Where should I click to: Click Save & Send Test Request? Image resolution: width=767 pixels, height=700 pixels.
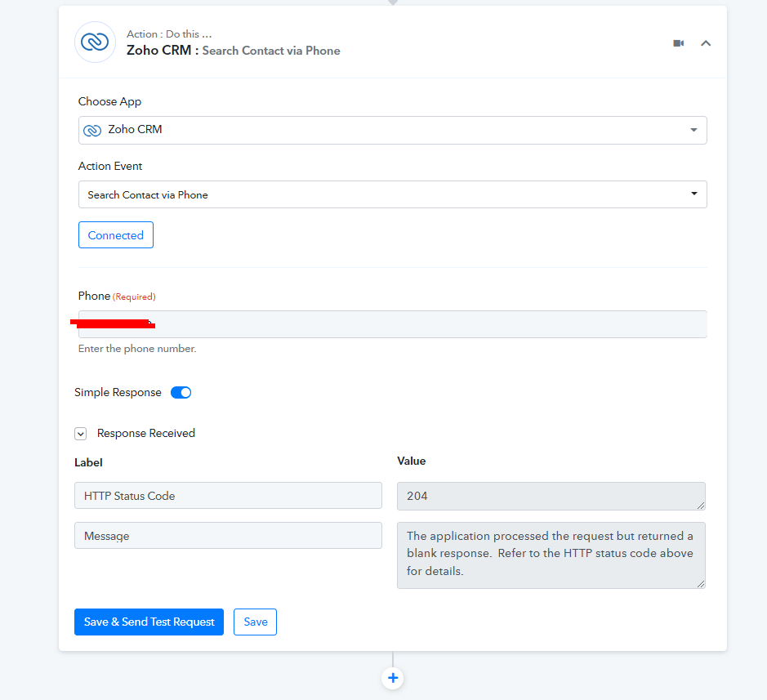[x=149, y=622]
